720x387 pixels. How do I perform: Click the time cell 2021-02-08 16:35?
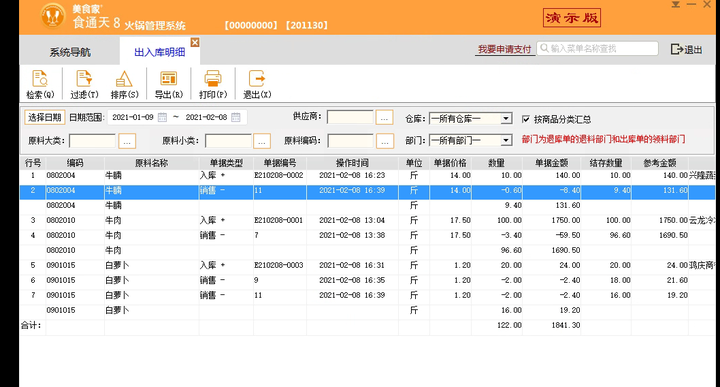pyautogui.click(x=352, y=280)
